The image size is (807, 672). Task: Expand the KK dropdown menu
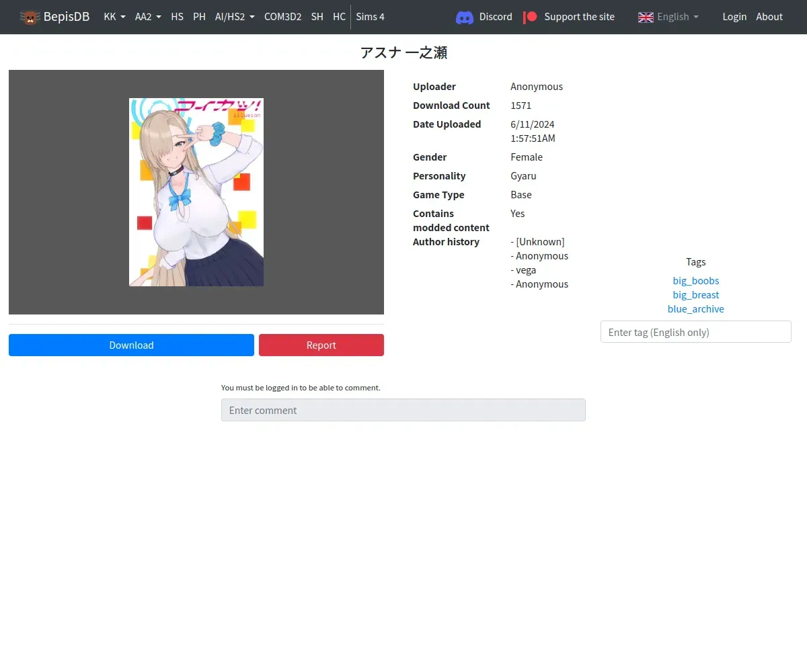114,17
